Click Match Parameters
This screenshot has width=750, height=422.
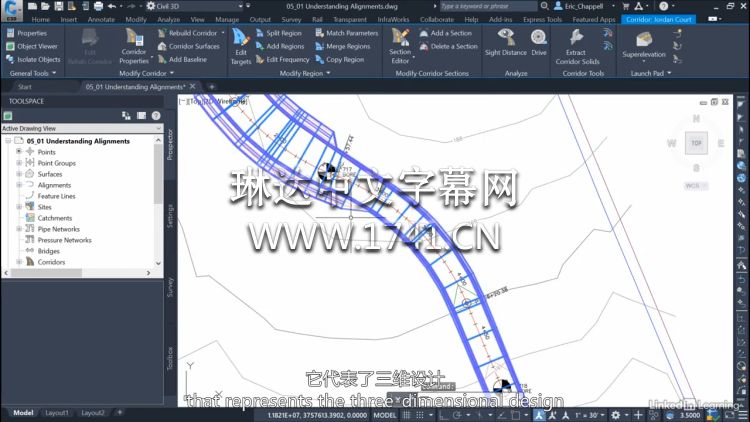point(347,33)
